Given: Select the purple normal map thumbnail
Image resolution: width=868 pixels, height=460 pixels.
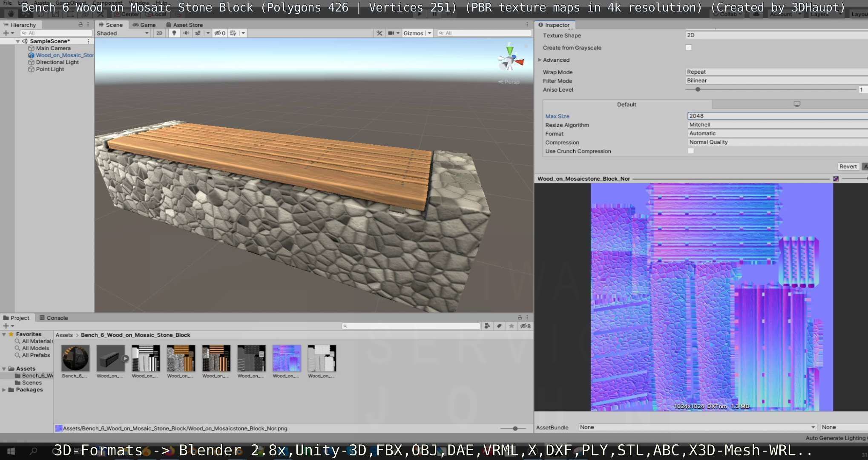Looking at the screenshot, I should pos(286,358).
